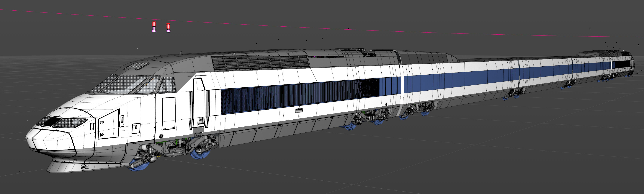644x194 pixels.
Task: Select the tall rectangular panel behind cab seam
Action: tap(169, 113)
